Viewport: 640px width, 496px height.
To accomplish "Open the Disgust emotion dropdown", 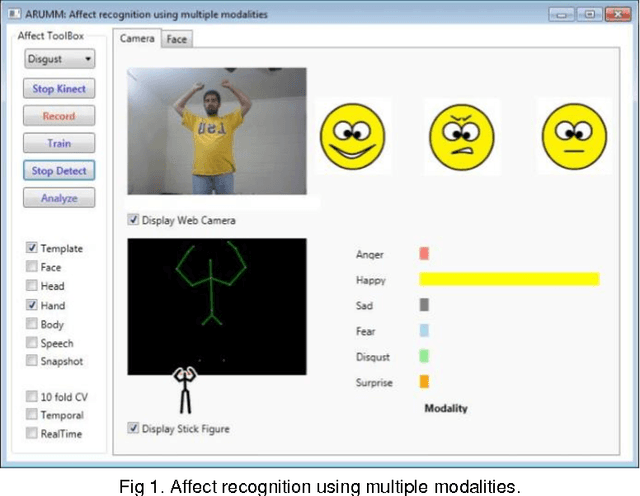I will pos(59,59).
